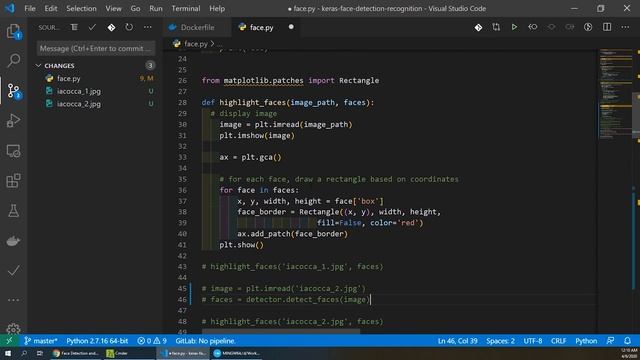This screenshot has height=360, width=640.
Task: Switch to the Dockerfile tab
Action: (197, 27)
